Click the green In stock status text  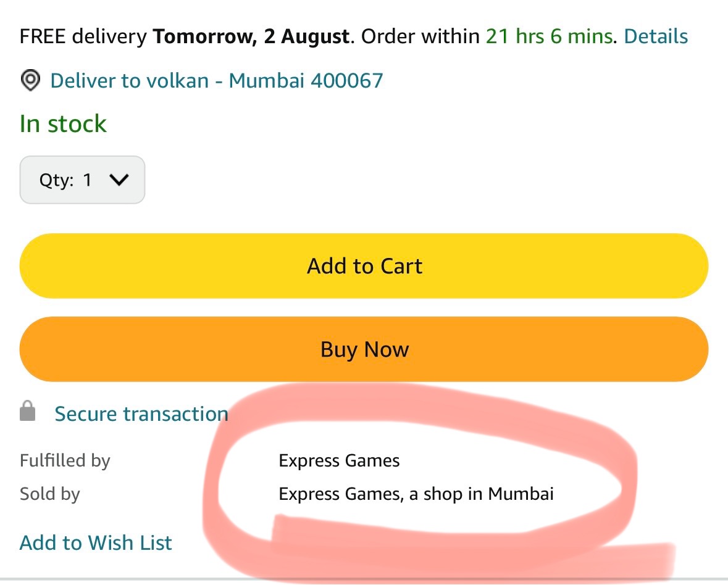[x=63, y=124]
